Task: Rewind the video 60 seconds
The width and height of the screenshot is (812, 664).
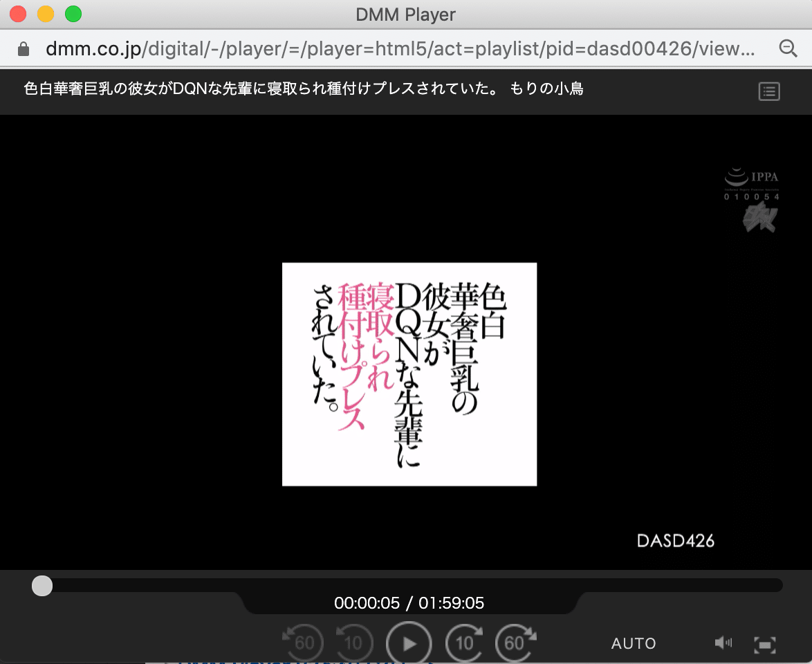Action: pos(304,643)
